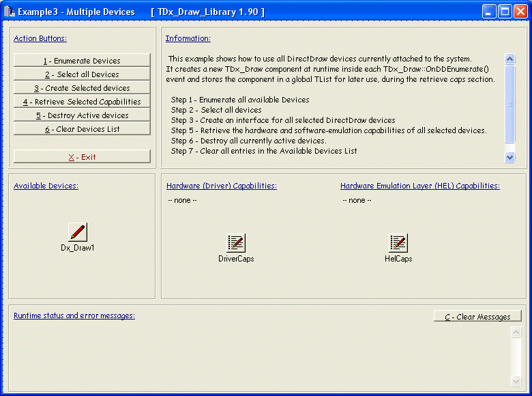Click the Select all Devices button
Screen dimensions: 532x396
click(x=82, y=74)
